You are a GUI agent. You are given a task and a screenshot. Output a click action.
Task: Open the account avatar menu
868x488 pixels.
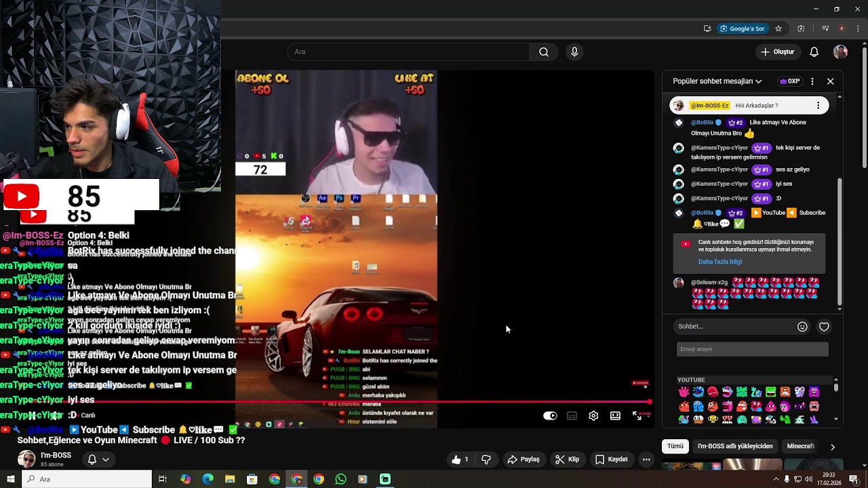pyautogui.click(x=841, y=52)
